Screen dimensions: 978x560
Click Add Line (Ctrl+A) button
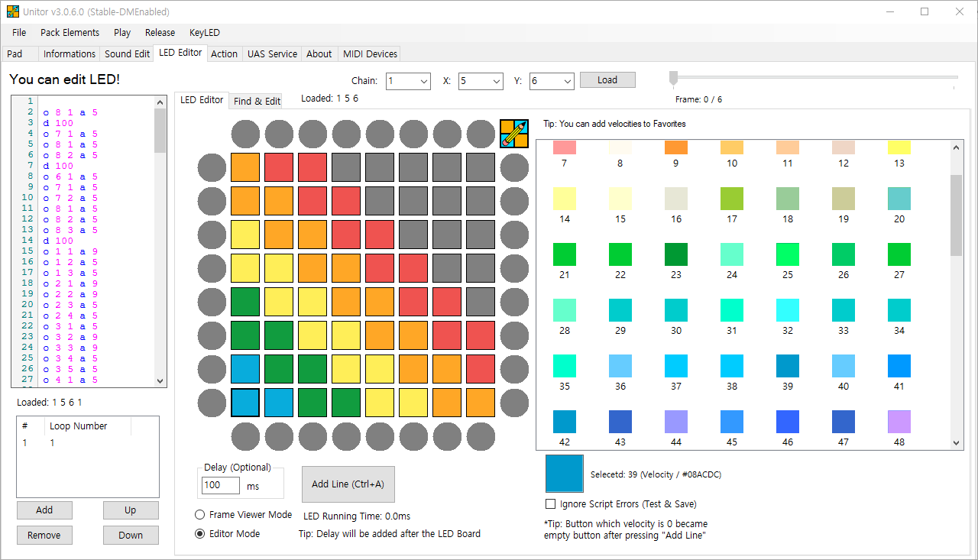click(x=348, y=484)
